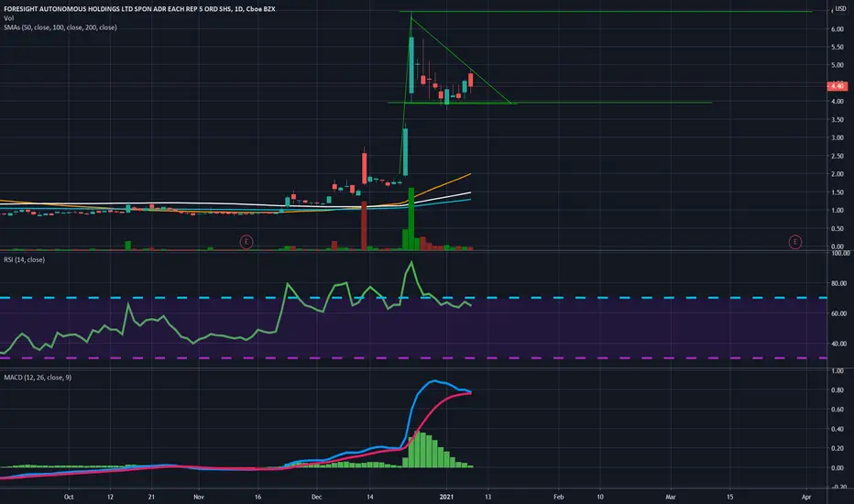Click the 60.00 RSI axis label
The height and width of the screenshot is (504, 854).
point(839,313)
